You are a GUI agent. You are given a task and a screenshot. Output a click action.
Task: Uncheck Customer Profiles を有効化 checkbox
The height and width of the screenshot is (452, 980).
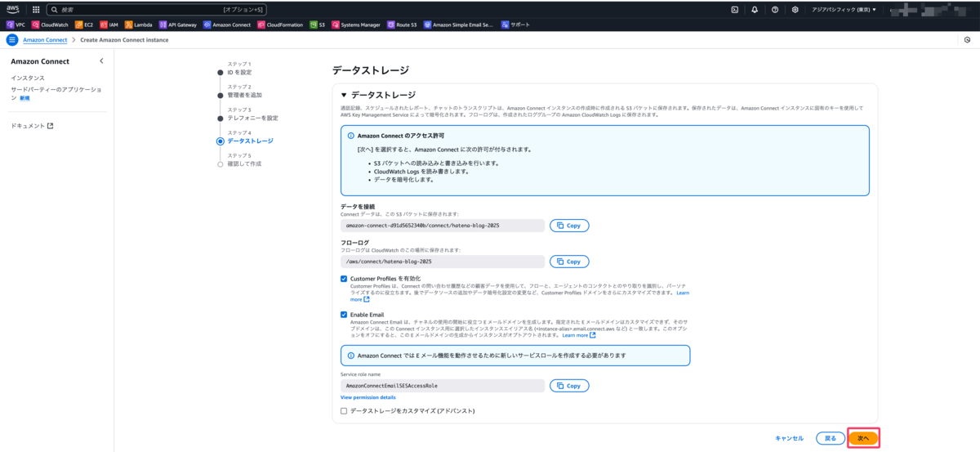tap(344, 279)
